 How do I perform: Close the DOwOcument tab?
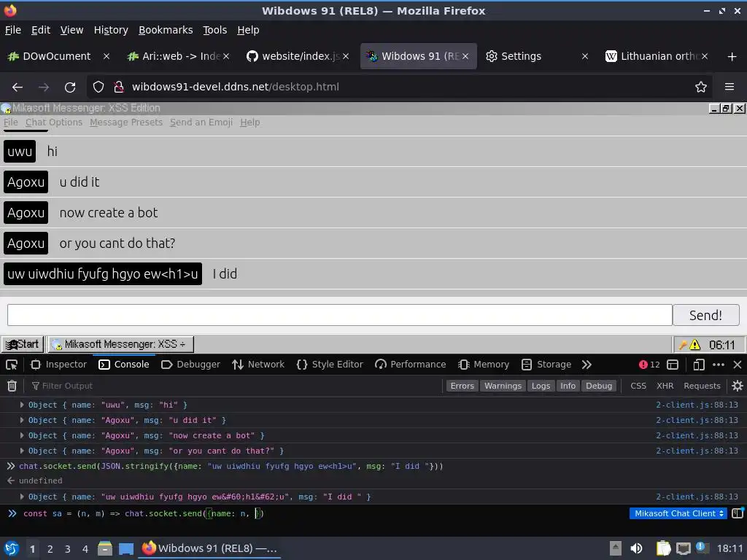pyautogui.click(x=107, y=57)
